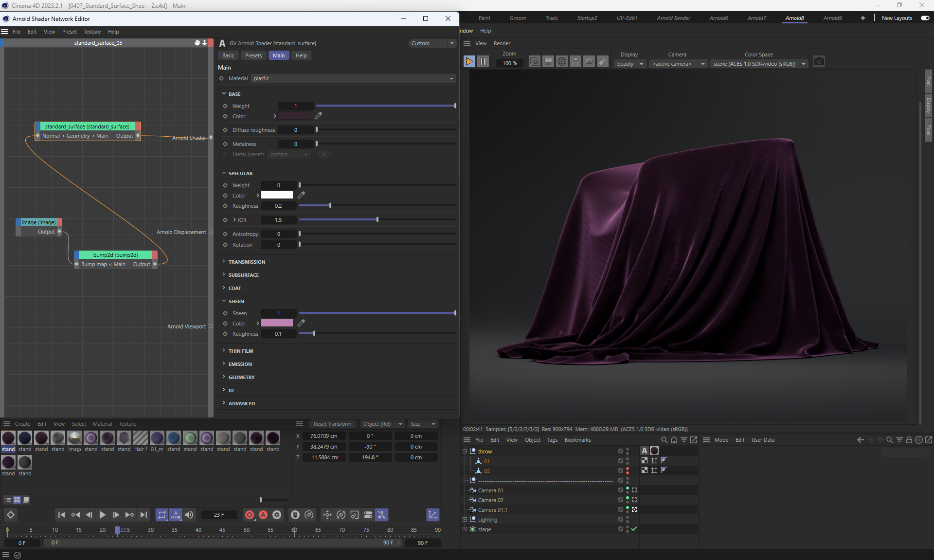Click the record active objects keyframe button
The width and height of the screenshot is (934, 560).
click(250, 515)
